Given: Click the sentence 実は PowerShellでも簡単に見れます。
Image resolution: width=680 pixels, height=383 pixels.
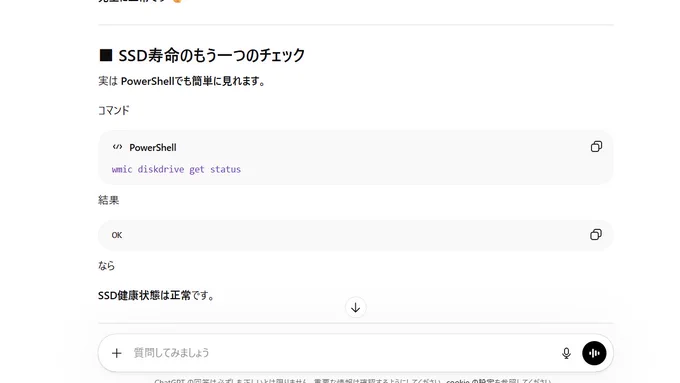Looking at the screenshot, I should tap(182, 81).
